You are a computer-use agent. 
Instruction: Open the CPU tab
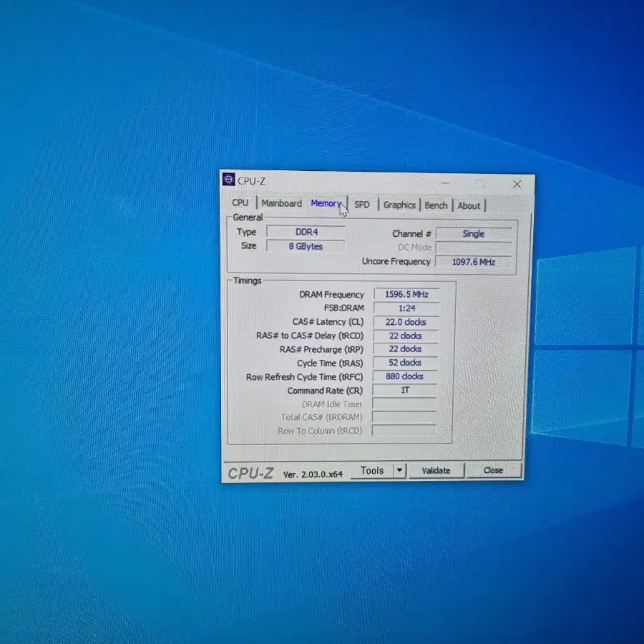(x=240, y=203)
